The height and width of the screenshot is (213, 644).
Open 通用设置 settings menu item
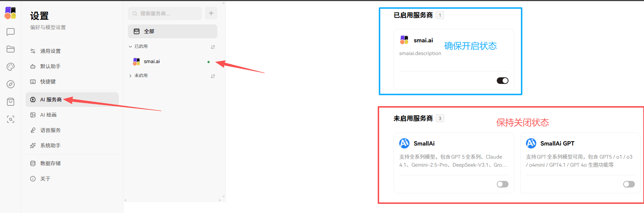coord(50,51)
